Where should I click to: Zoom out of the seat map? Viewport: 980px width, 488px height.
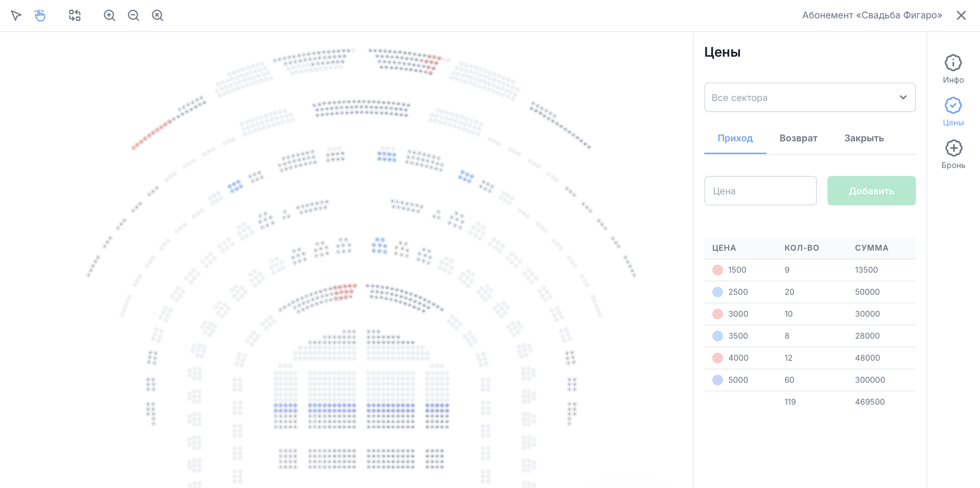pyautogui.click(x=133, y=15)
